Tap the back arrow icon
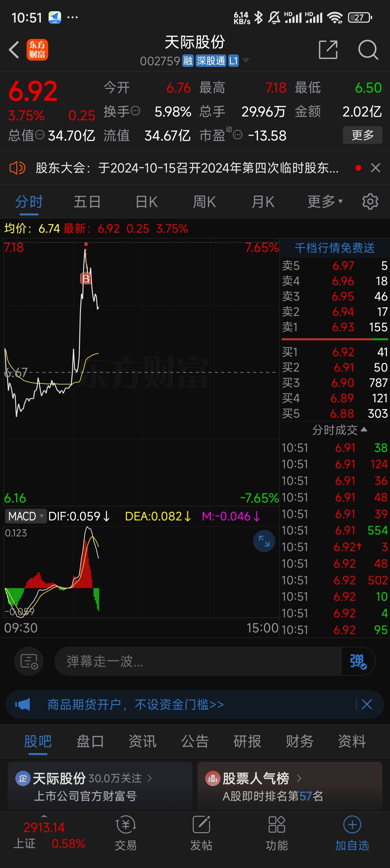Viewport: 390px width, 868px height. point(14,50)
